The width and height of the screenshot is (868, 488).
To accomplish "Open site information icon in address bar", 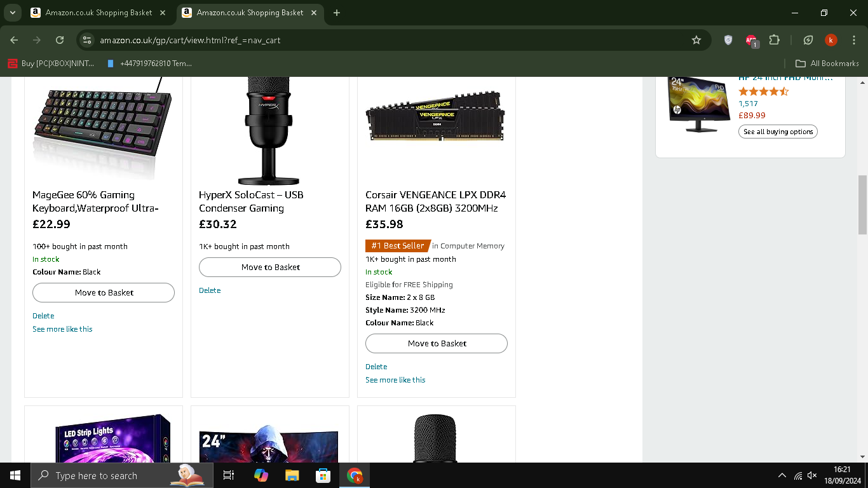I will [88, 40].
